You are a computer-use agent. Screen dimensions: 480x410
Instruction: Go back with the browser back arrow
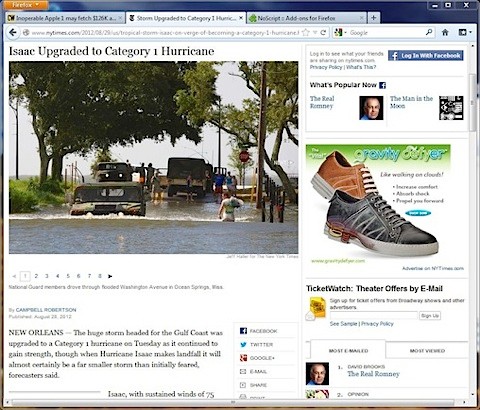tap(13, 32)
